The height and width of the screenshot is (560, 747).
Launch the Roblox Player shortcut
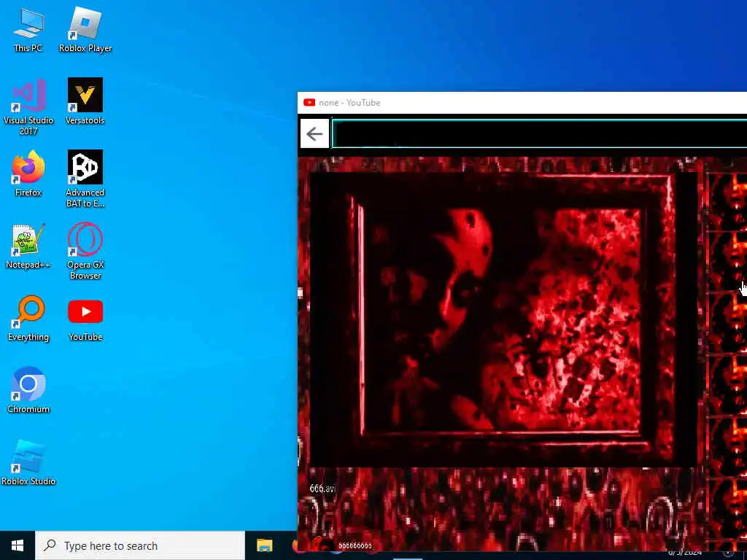pyautogui.click(x=85, y=31)
